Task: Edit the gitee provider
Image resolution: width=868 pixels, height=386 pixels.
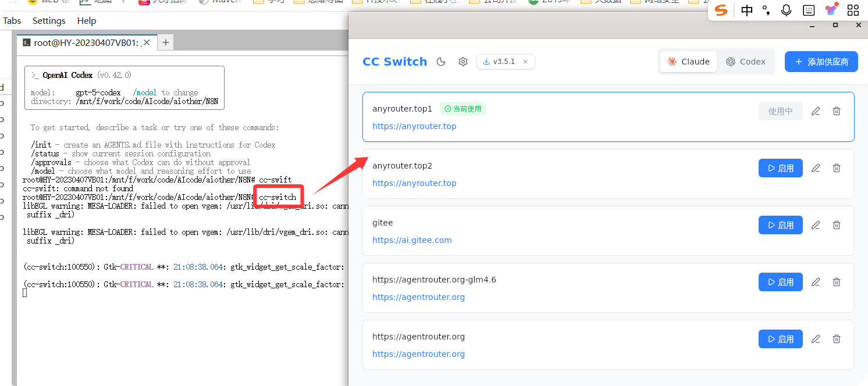Action: tap(816, 225)
